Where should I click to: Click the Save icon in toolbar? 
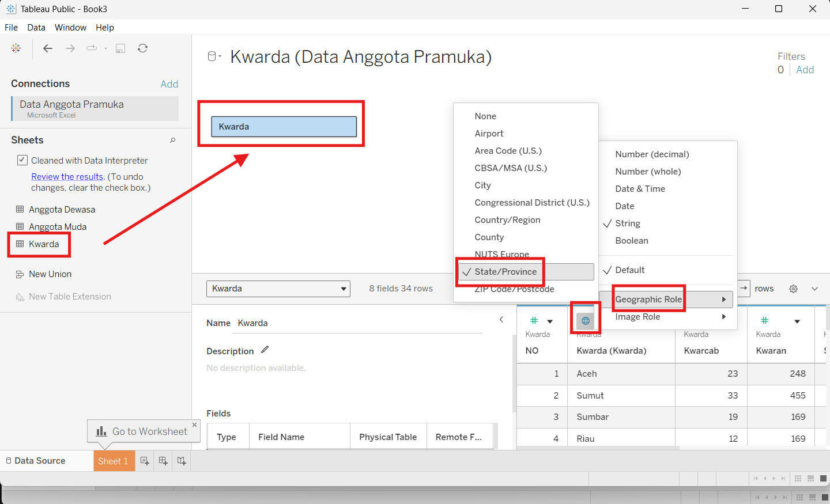(x=120, y=48)
